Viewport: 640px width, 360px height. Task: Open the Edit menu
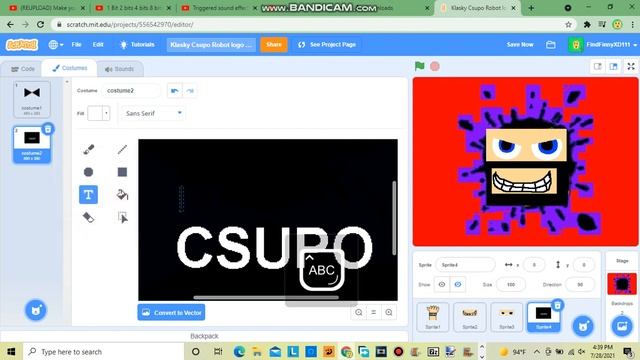98,44
